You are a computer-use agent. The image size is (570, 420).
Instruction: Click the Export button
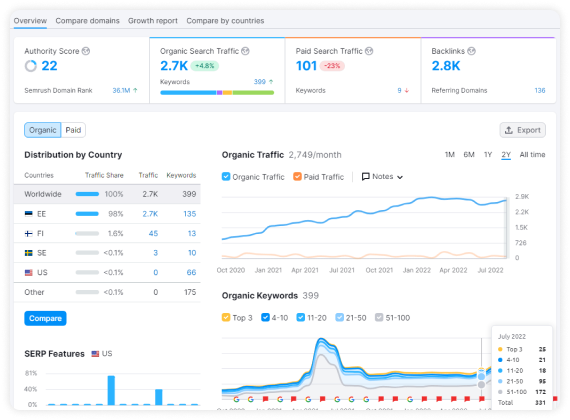(x=523, y=130)
